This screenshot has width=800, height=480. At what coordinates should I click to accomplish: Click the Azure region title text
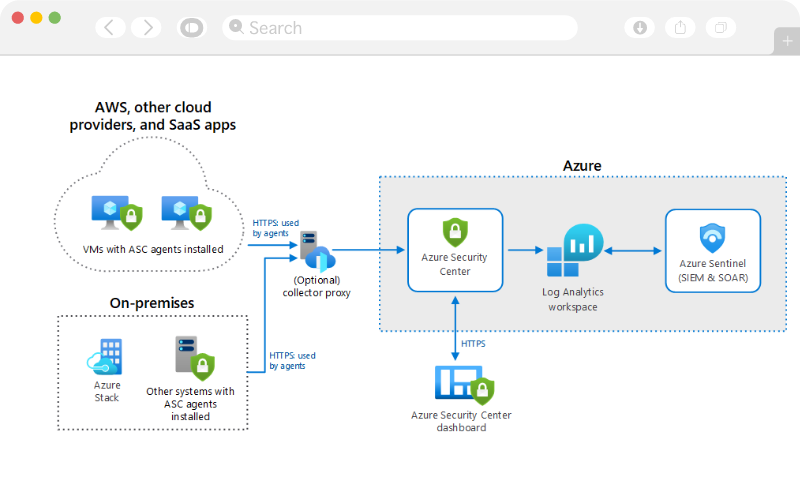(x=582, y=165)
